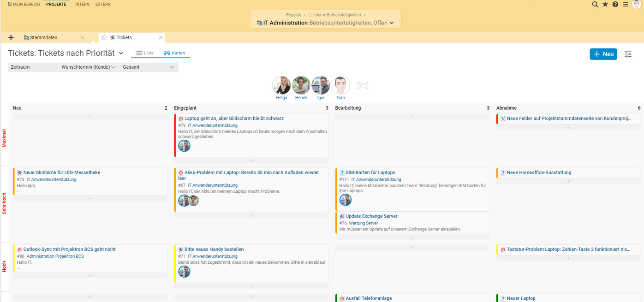Click the Neu button

pos(603,54)
